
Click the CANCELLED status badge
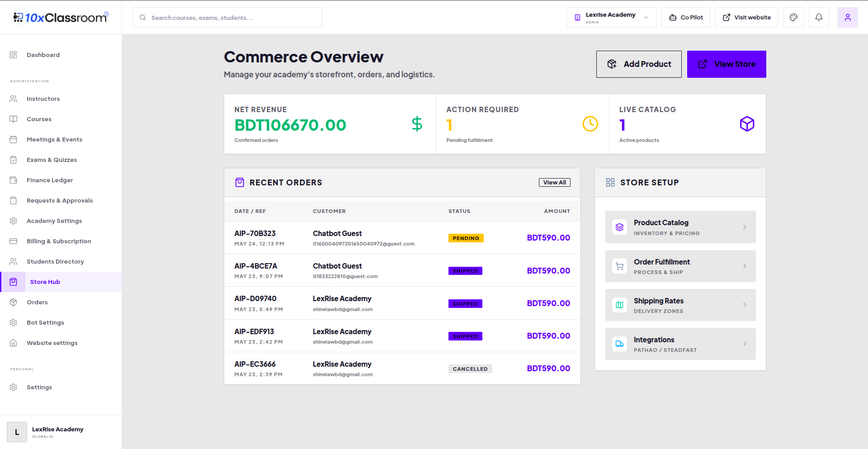coord(470,369)
